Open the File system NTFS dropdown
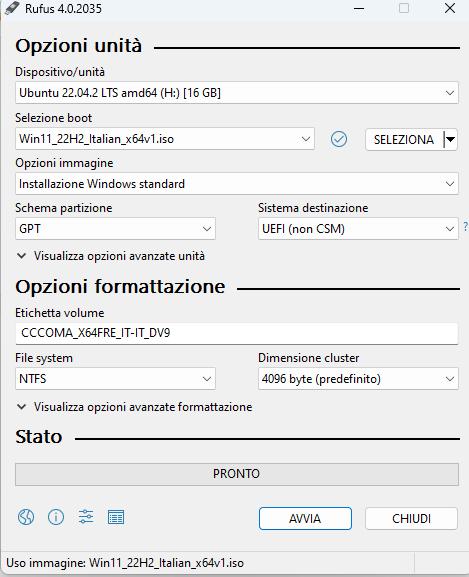 pyautogui.click(x=115, y=379)
